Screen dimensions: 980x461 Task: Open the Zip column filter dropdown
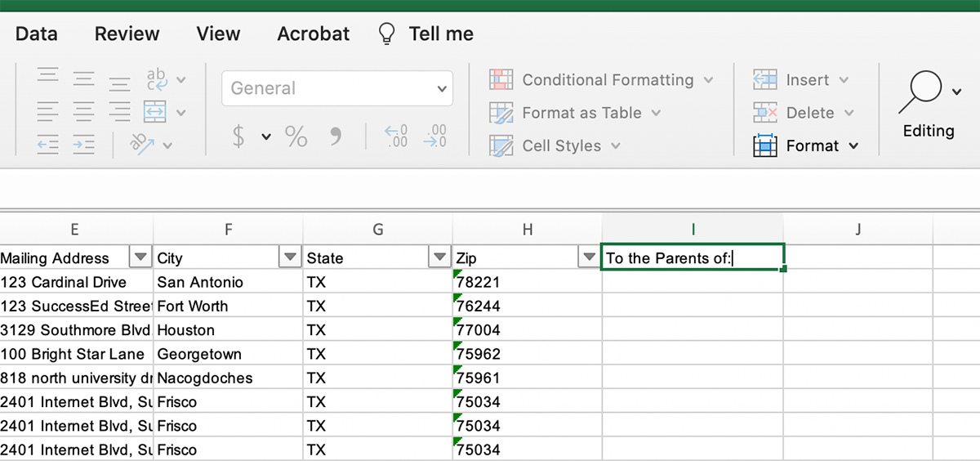589,257
